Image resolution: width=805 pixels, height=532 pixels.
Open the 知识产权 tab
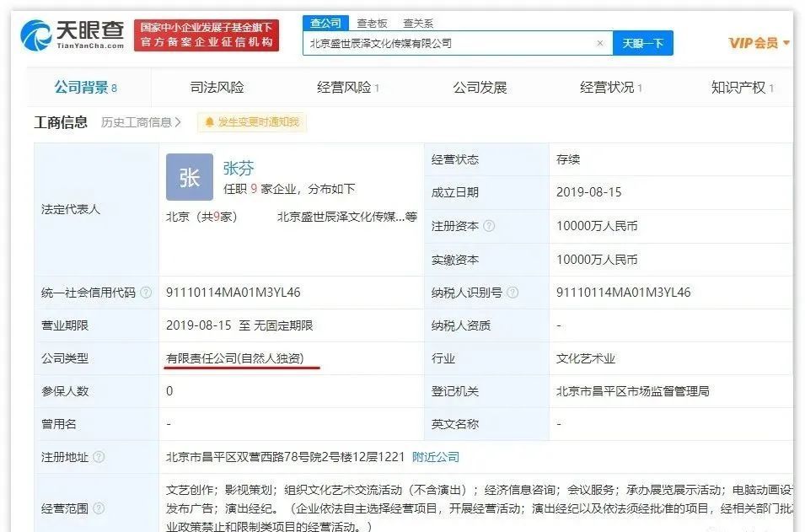click(743, 88)
